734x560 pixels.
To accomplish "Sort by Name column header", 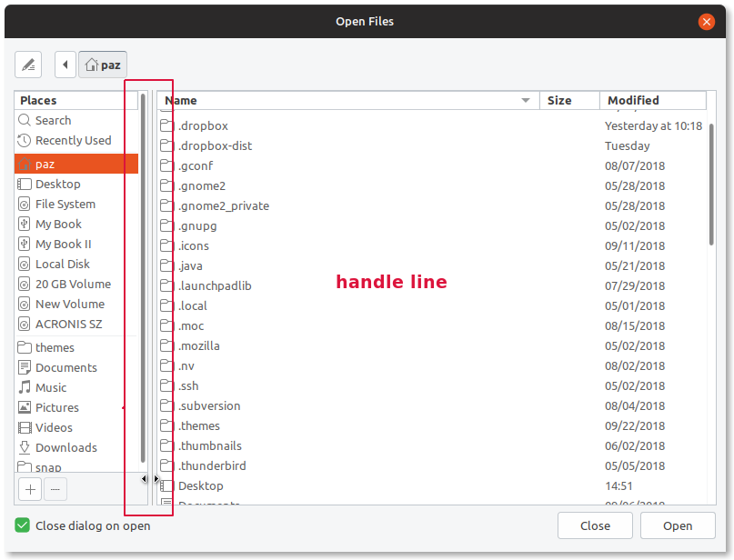I will [348, 100].
